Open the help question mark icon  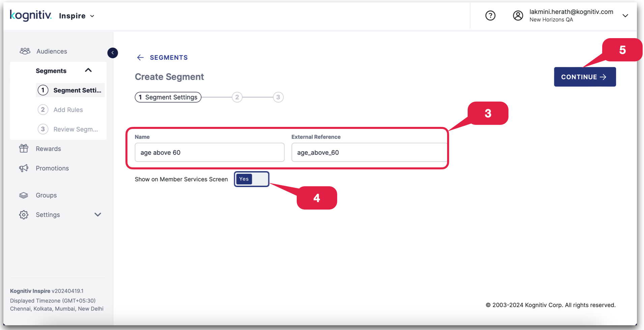[490, 16]
